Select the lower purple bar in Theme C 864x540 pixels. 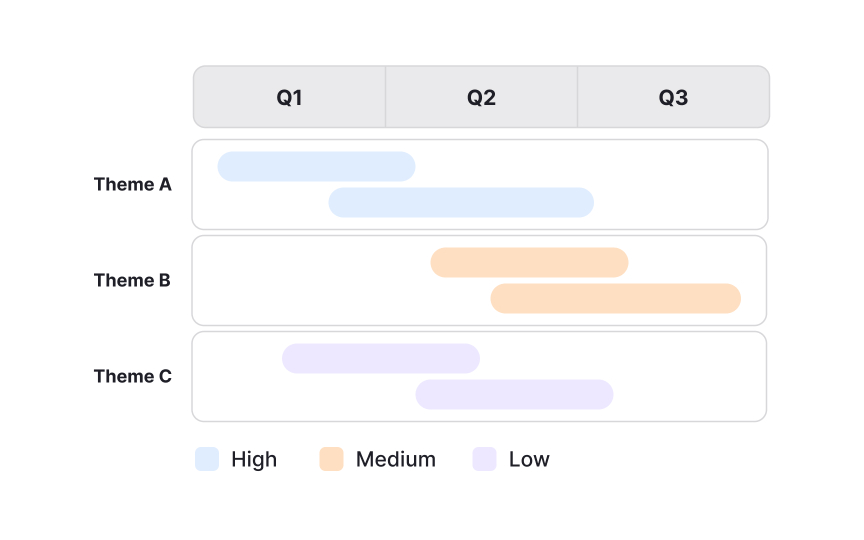514,394
